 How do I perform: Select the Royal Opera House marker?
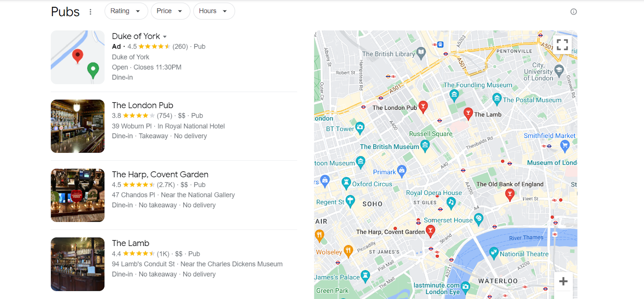(451, 203)
